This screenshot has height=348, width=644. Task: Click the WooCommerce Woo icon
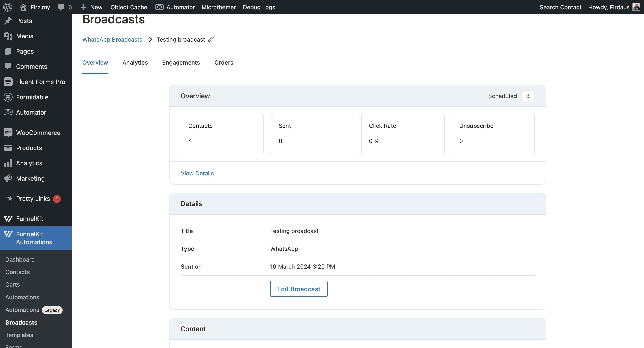[8, 132]
